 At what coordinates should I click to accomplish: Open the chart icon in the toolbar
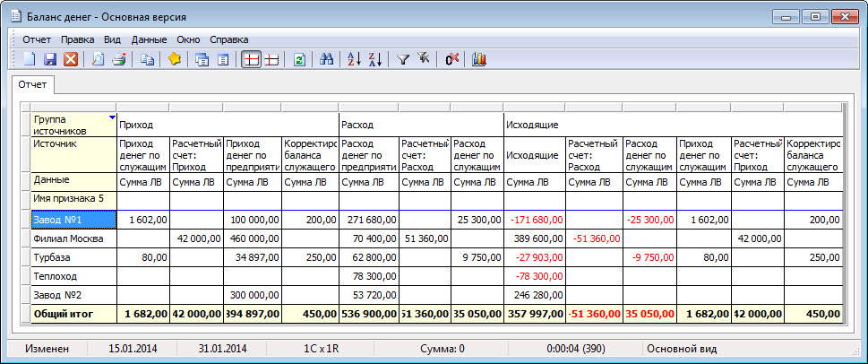click(x=479, y=59)
